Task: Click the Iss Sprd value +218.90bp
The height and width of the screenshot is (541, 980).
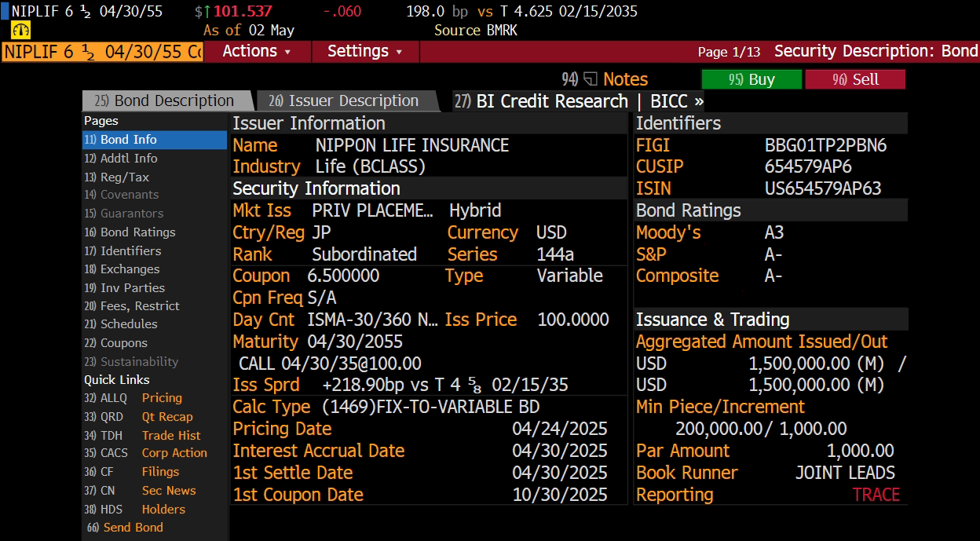Action: 365,385
